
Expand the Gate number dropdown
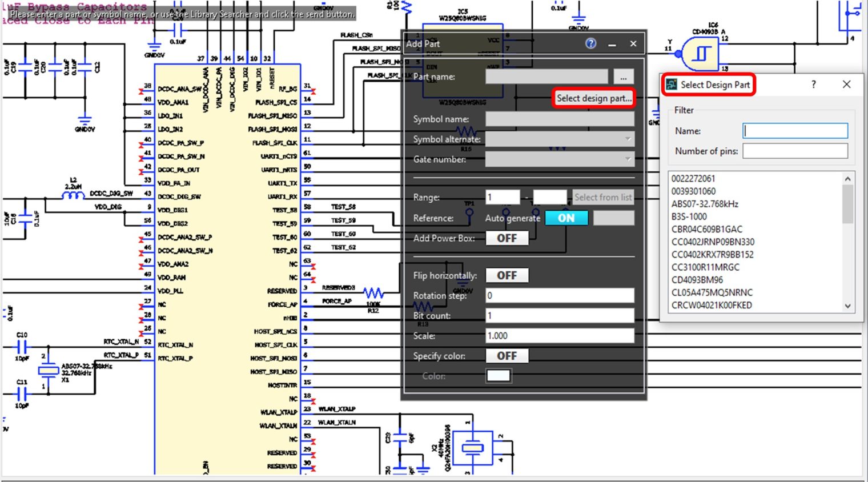627,159
